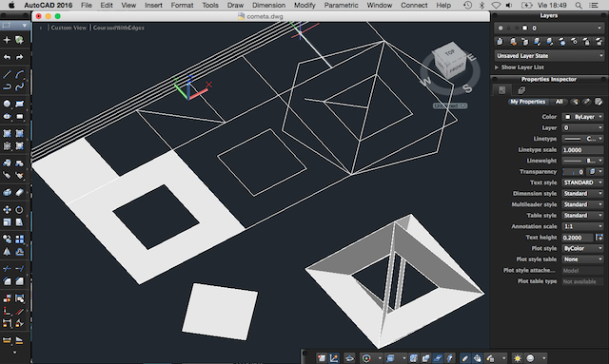The image size is (609, 364).
Task: Click the Undo arrow icon
Action: 7,57
